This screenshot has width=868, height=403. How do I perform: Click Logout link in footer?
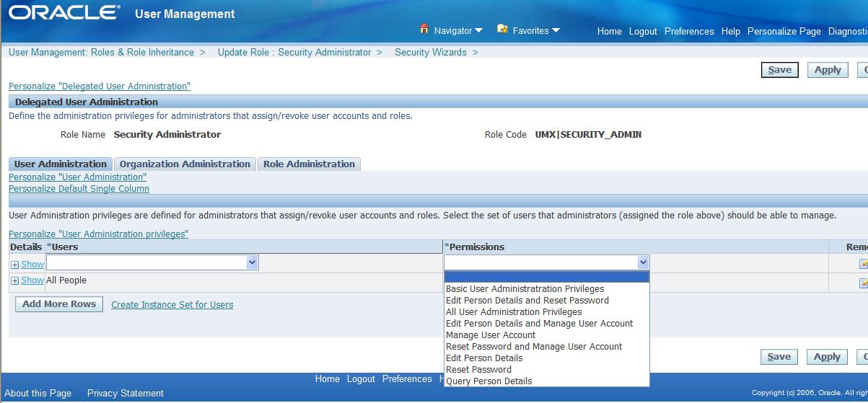click(x=361, y=378)
